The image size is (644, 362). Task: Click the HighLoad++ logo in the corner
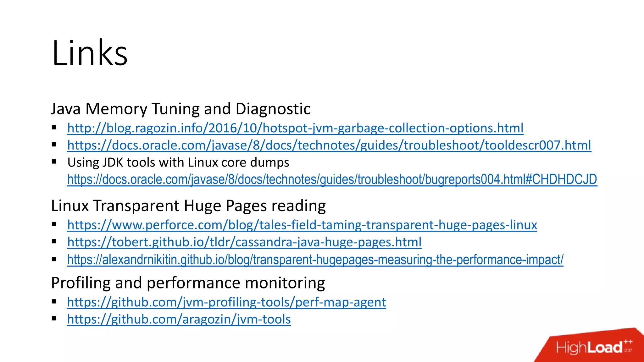(x=594, y=347)
